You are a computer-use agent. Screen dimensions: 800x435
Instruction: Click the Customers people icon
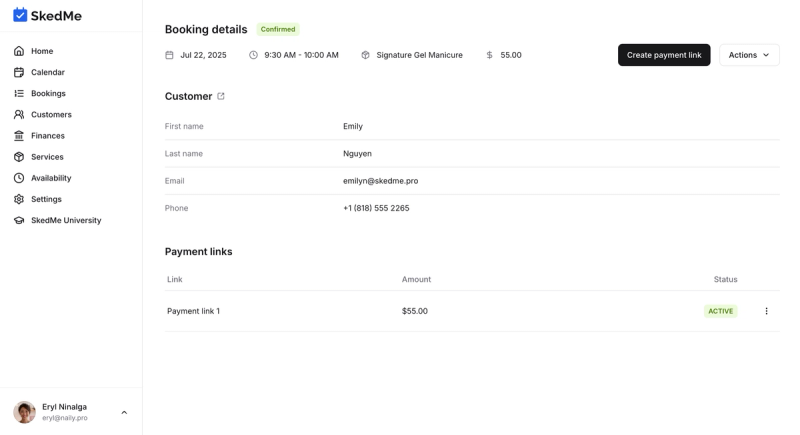coord(19,115)
